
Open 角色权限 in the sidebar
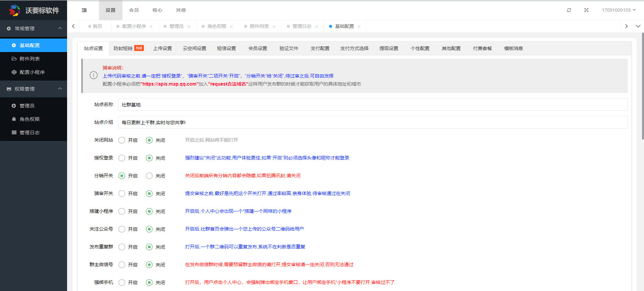[x=34, y=119]
